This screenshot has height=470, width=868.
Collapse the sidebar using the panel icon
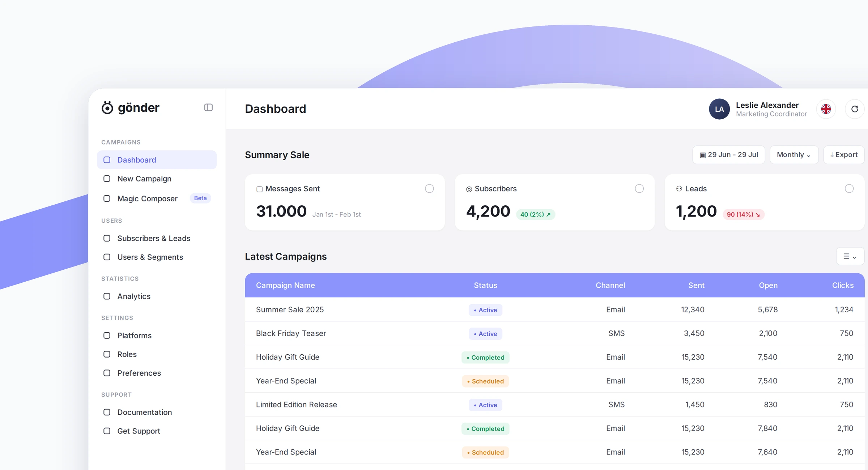(208, 107)
